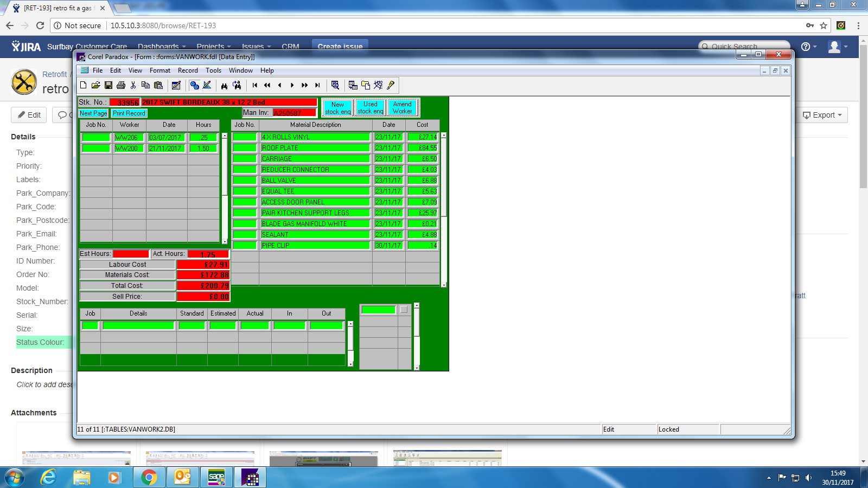Click the Edit button in JIRA
Image resolution: width=868 pixels, height=488 pixels.
click(x=29, y=115)
